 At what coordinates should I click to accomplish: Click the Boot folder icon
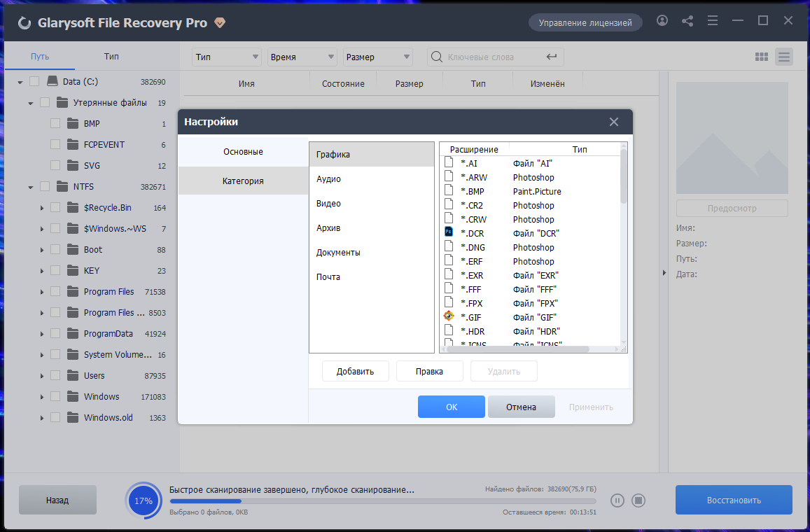click(x=73, y=249)
